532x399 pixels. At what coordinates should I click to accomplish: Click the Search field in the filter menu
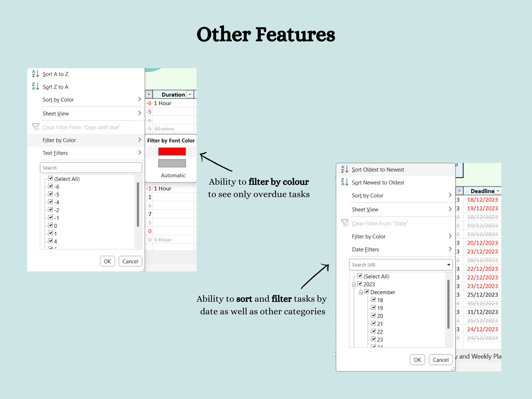click(x=91, y=167)
